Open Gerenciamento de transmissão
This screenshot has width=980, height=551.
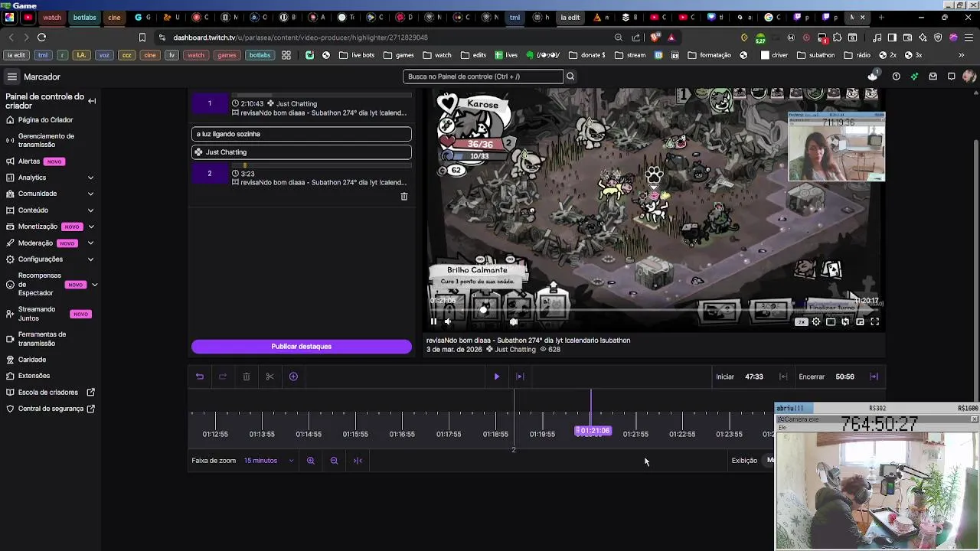point(46,140)
